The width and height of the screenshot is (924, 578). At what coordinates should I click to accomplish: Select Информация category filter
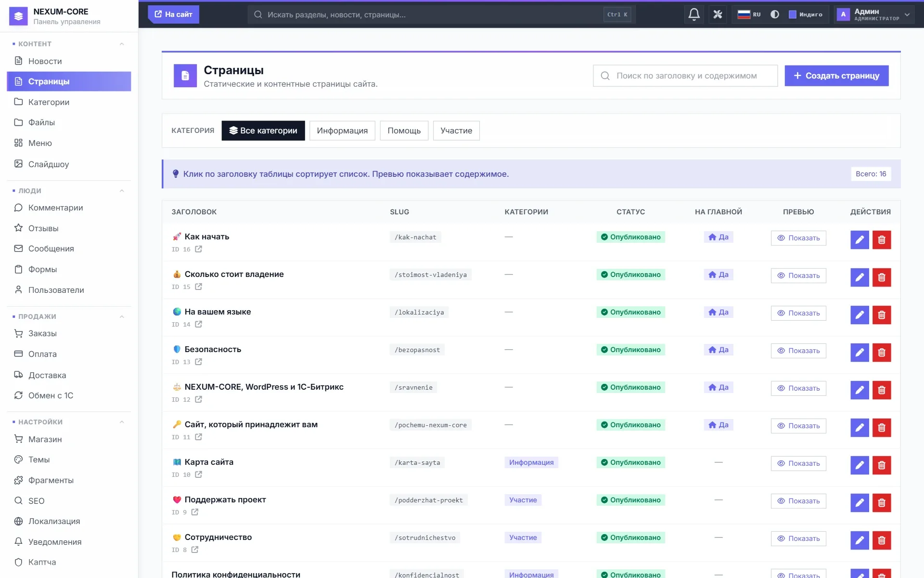342,131
